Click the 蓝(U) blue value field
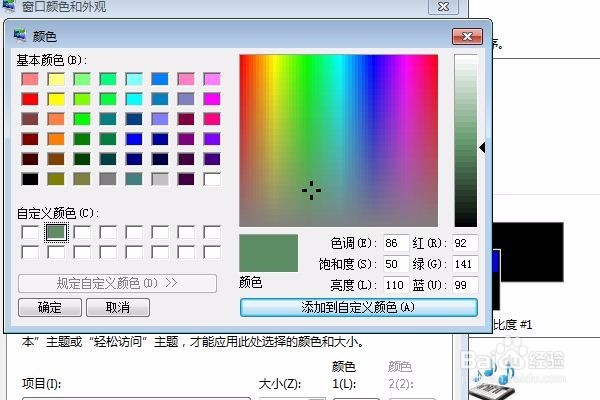This screenshot has width=600, height=400. click(465, 285)
